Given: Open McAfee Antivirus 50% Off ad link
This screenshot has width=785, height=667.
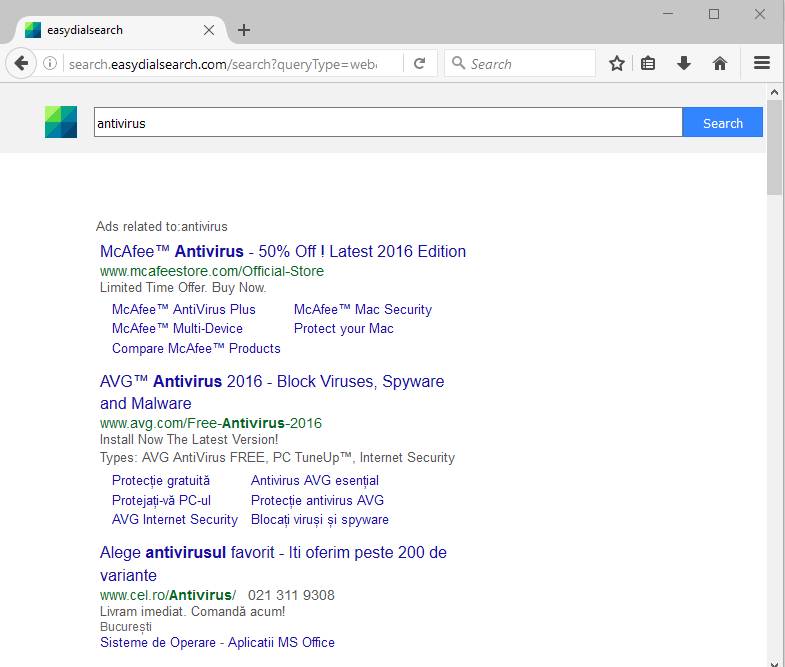Looking at the screenshot, I should (283, 251).
